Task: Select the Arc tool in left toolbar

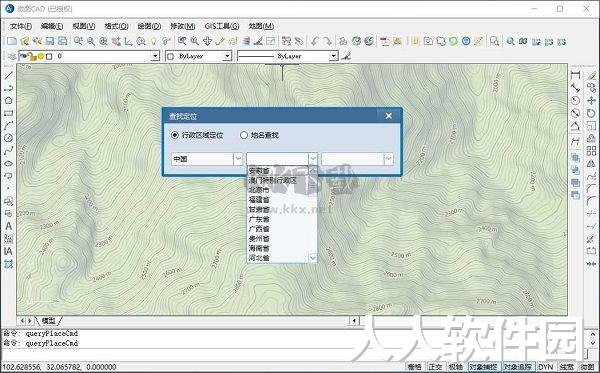Action: tap(8, 125)
